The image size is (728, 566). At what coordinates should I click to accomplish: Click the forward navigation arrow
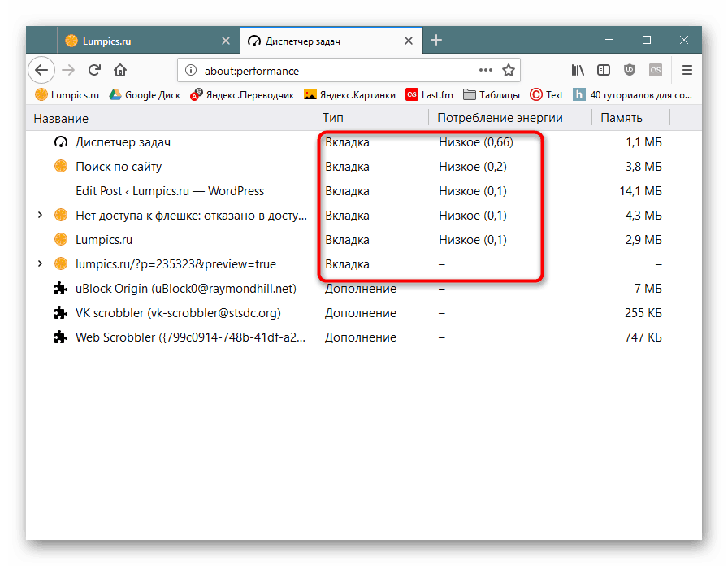(x=68, y=70)
